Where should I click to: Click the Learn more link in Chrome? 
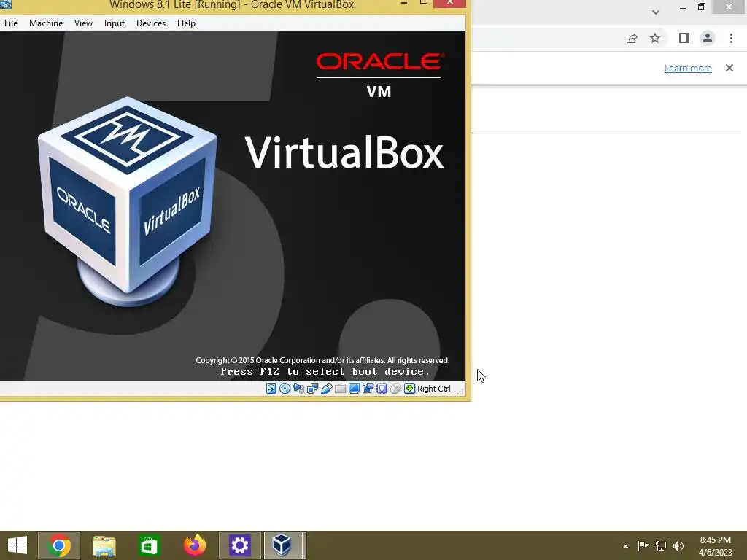(x=688, y=68)
